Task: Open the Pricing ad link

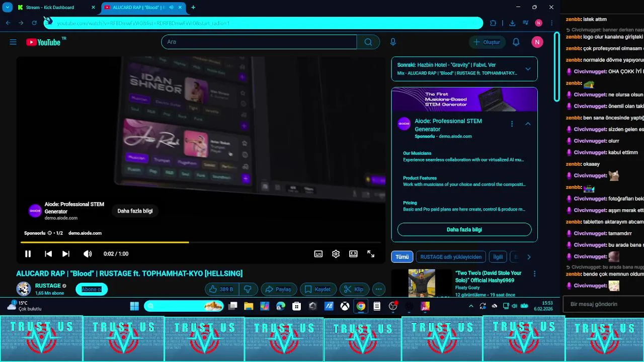Action: click(x=410, y=203)
